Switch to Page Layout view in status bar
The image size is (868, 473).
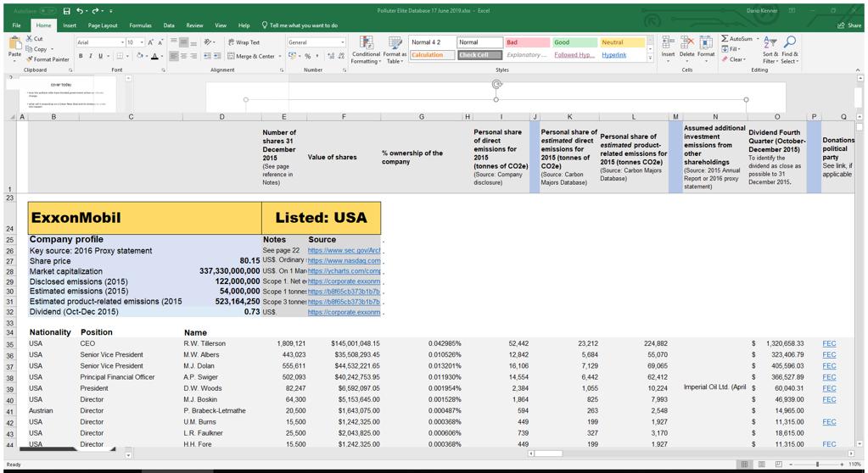(762, 465)
